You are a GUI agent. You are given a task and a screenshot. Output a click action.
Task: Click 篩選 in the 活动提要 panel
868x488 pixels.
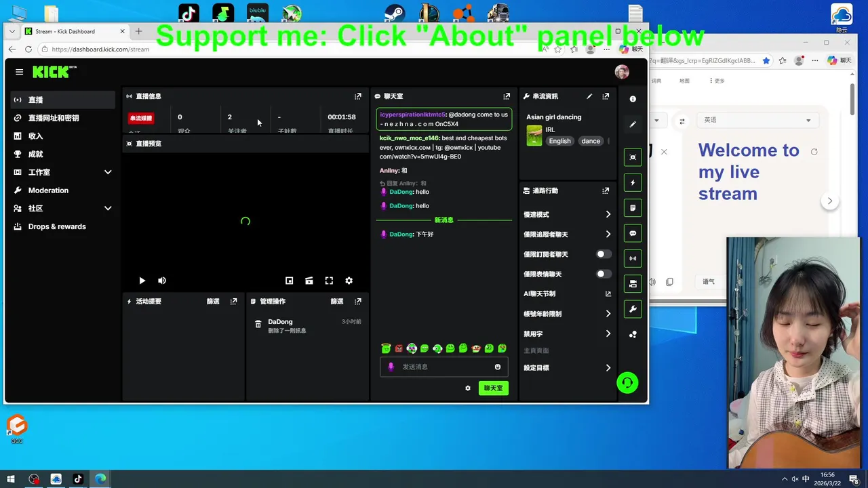pyautogui.click(x=213, y=302)
